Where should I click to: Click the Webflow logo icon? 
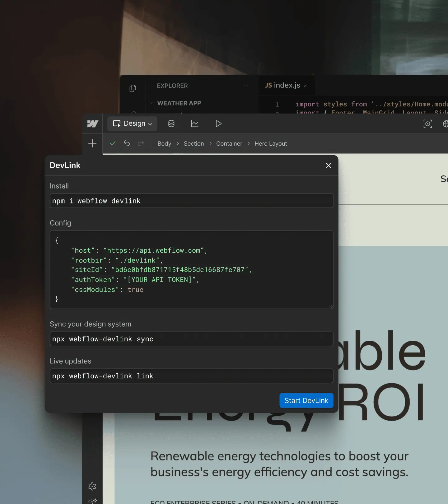point(92,124)
